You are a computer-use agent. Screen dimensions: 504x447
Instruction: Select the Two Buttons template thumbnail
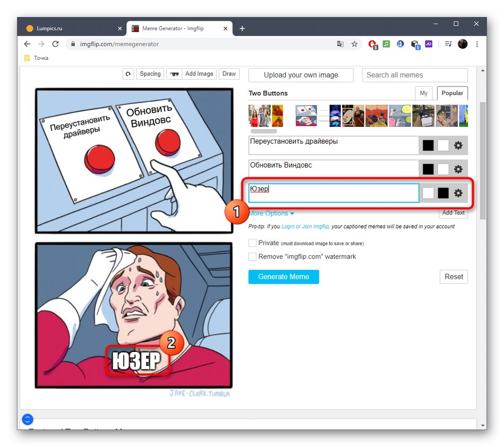click(x=306, y=116)
